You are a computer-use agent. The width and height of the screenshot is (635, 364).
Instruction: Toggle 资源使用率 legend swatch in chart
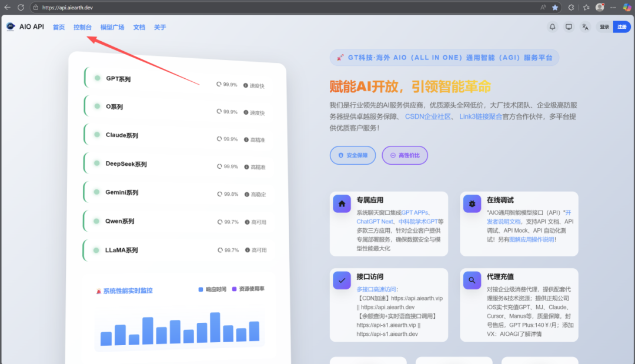[x=234, y=289]
